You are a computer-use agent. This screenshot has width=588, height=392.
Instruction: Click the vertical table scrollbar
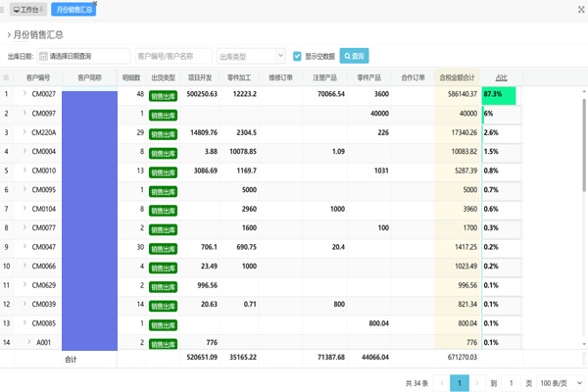point(584,146)
